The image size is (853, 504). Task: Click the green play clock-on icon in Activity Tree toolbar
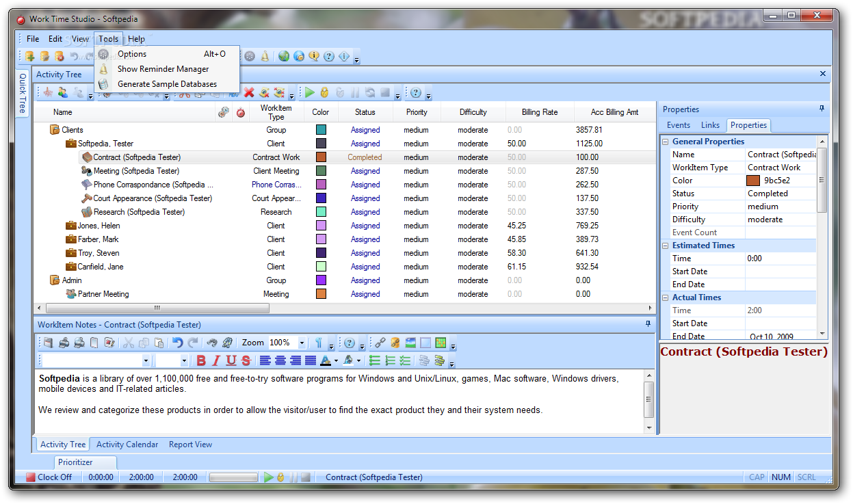(309, 92)
